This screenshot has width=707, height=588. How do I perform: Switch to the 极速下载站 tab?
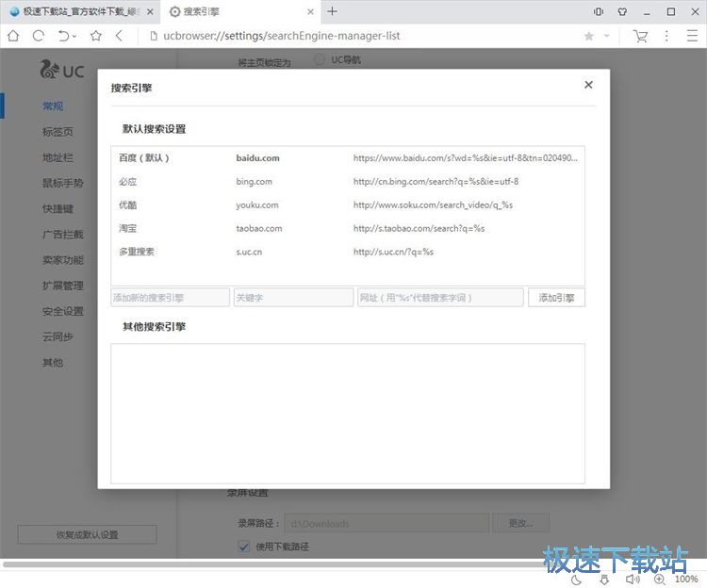pyautogui.click(x=80, y=11)
